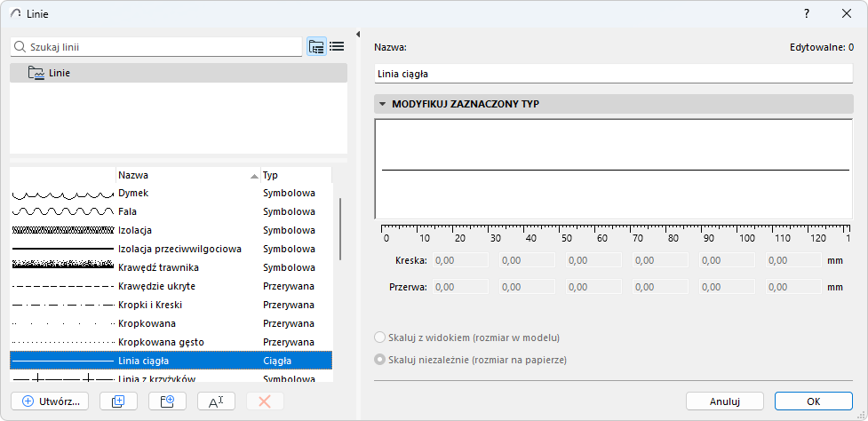
Task: Select Krawędzie ukryte line row
Action: 171,286
